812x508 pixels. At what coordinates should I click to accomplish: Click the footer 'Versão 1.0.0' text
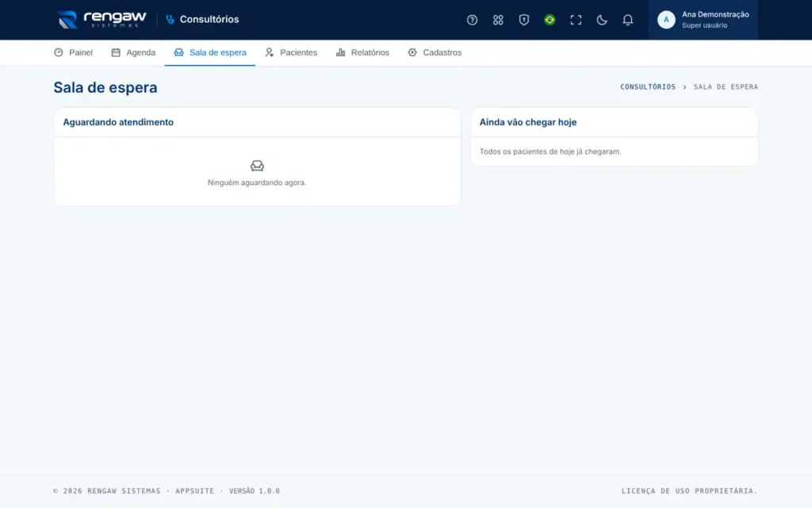click(x=255, y=491)
